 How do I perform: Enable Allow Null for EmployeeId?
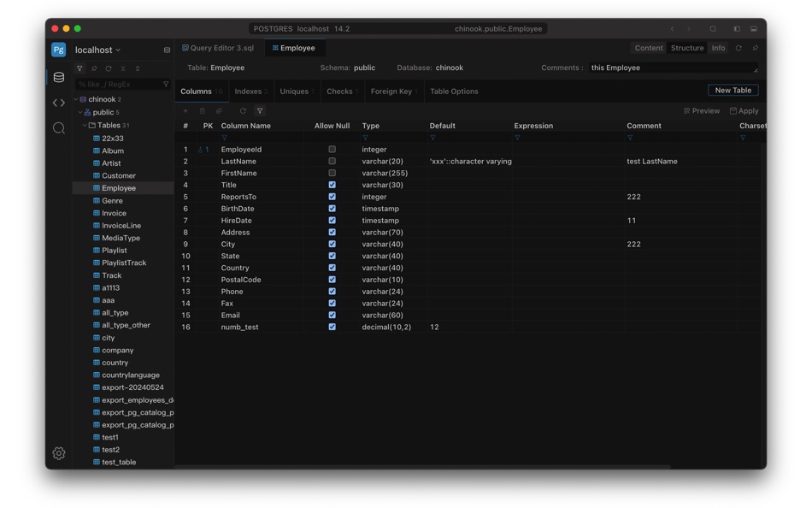pyautogui.click(x=332, y=150)
